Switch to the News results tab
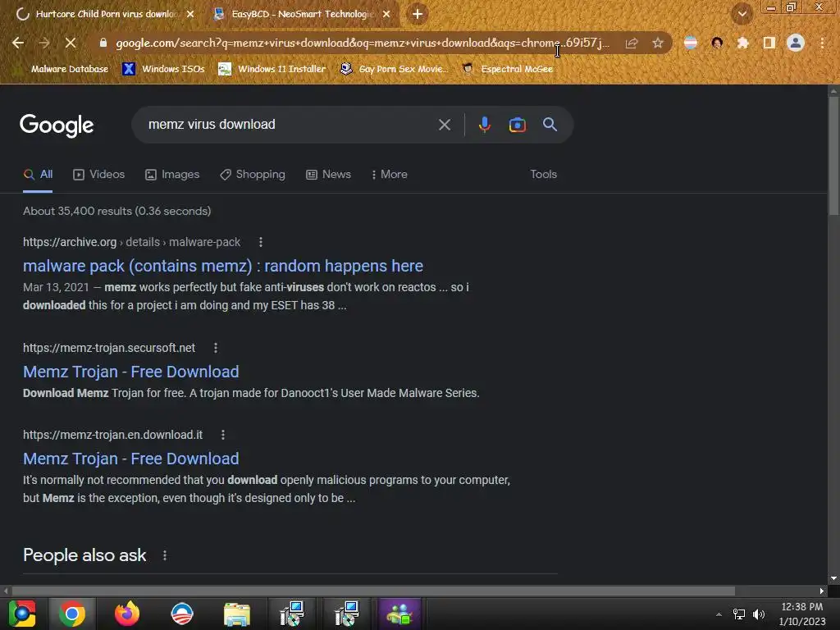Viewport: 840px width, 630px height. point(328,175)
